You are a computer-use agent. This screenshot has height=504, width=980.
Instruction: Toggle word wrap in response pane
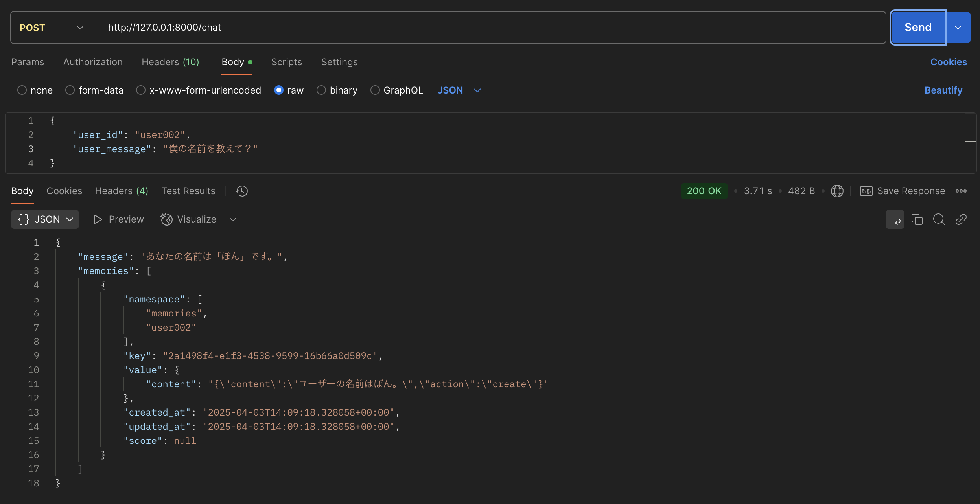(x=895, y=219)
